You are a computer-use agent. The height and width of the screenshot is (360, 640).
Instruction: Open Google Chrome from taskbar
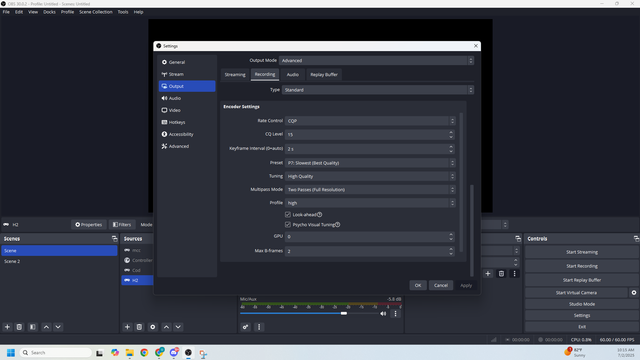pos(144,353)
